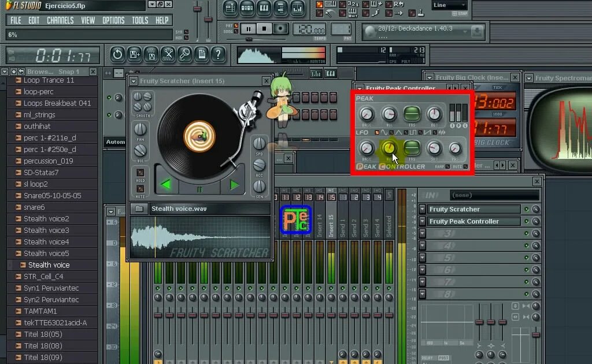The image size is (592, 364).
Task: Open the mixer input (none) selector
Action: 495,195
